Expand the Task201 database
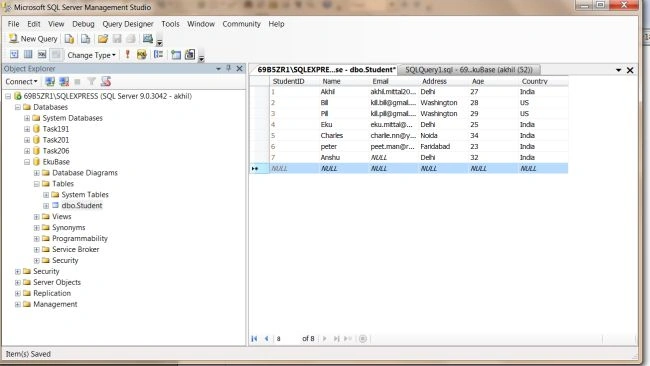Screen dimensions: 650x366 point(27,140)
